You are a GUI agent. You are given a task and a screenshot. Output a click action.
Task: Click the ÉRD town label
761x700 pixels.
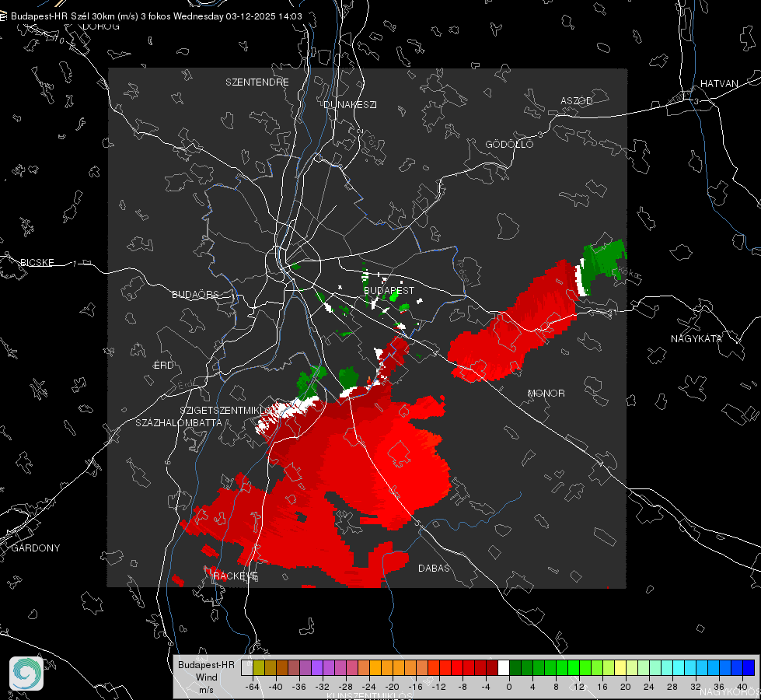point(163,366)
